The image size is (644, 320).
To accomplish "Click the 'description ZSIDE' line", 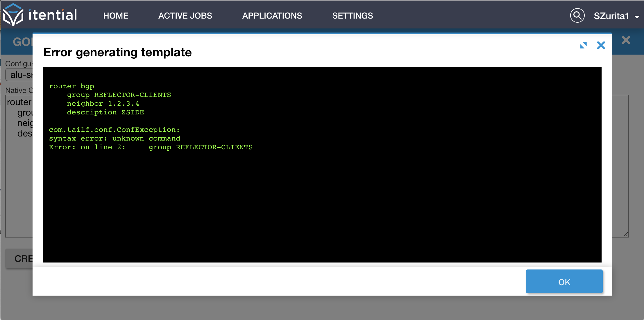I will (x=105, y=112).
